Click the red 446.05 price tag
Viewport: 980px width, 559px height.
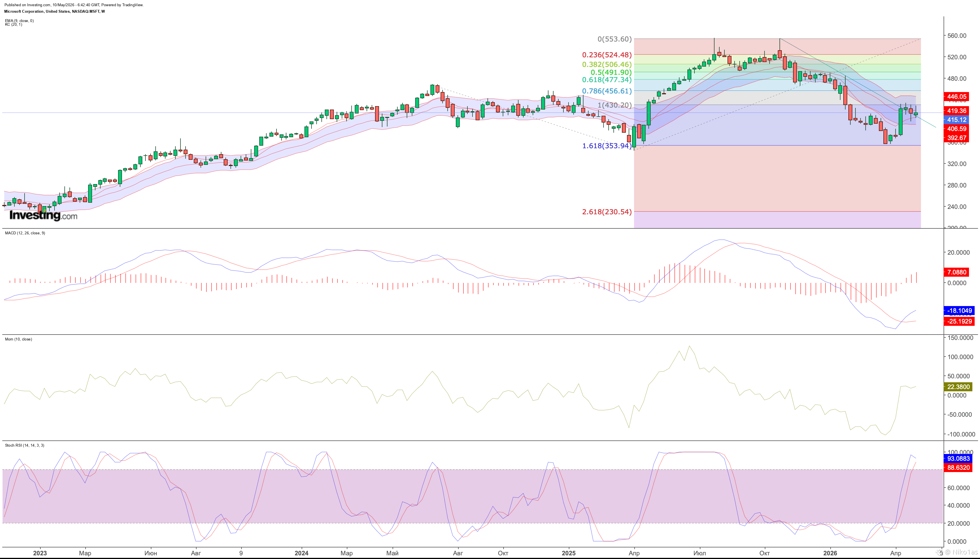click(956, 97)
